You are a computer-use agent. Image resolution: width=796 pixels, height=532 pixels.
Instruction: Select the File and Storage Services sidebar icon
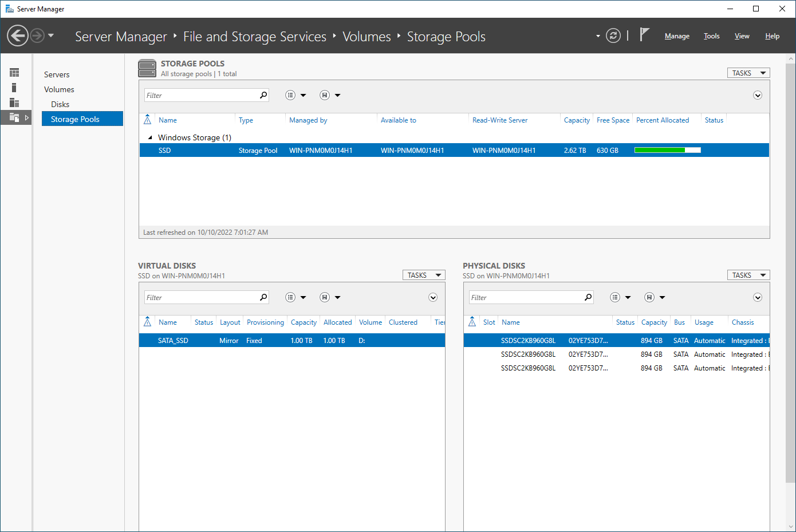click(14, 117)
